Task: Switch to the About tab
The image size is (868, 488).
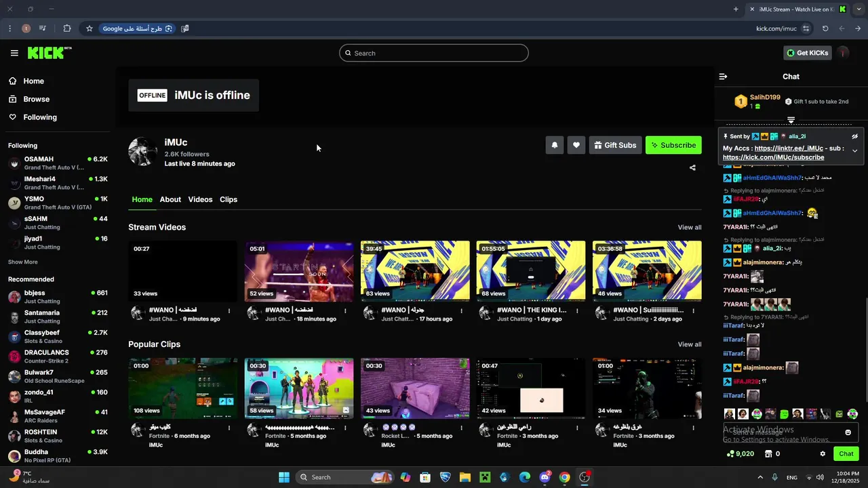Action: pos(170,199)
